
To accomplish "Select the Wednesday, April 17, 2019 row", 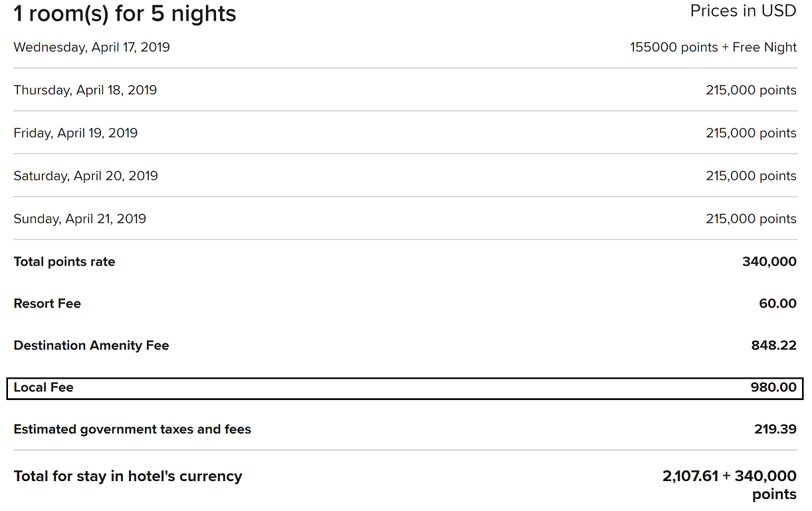I will (x=92, y=47).
